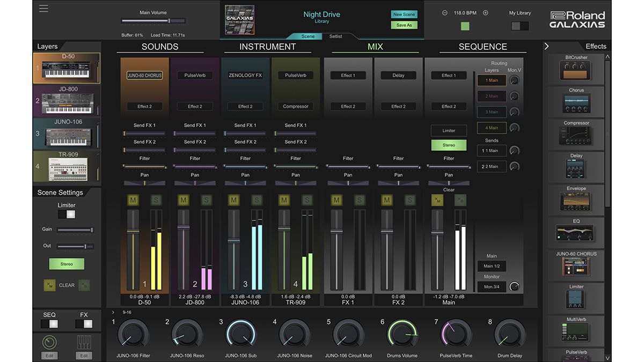
Task: Open the knob Edit icon
Action: (49, 342)
